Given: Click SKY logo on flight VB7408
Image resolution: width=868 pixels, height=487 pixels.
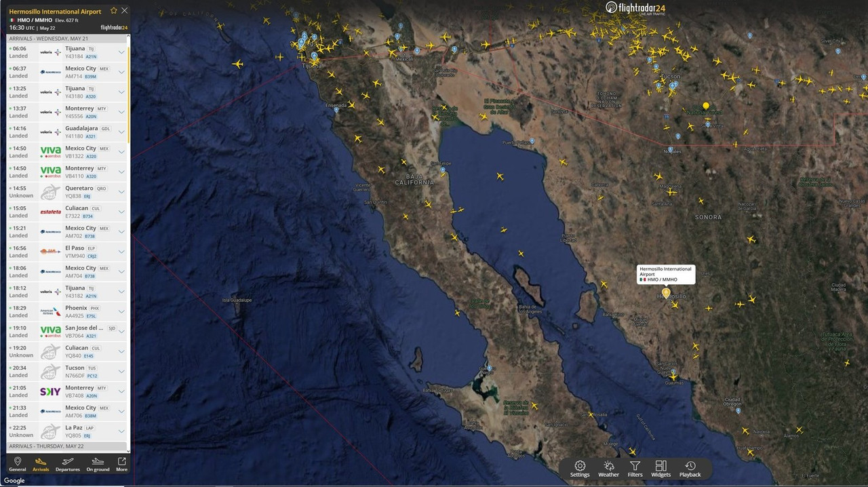Looking at the screenshot, I should point(50,391).
